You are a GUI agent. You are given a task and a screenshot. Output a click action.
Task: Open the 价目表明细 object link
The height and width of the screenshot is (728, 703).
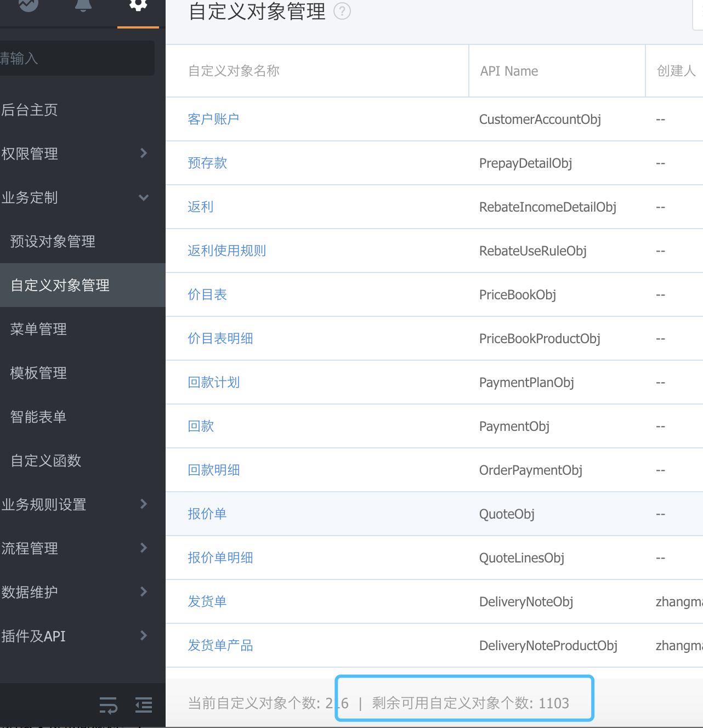click(220, 338)
